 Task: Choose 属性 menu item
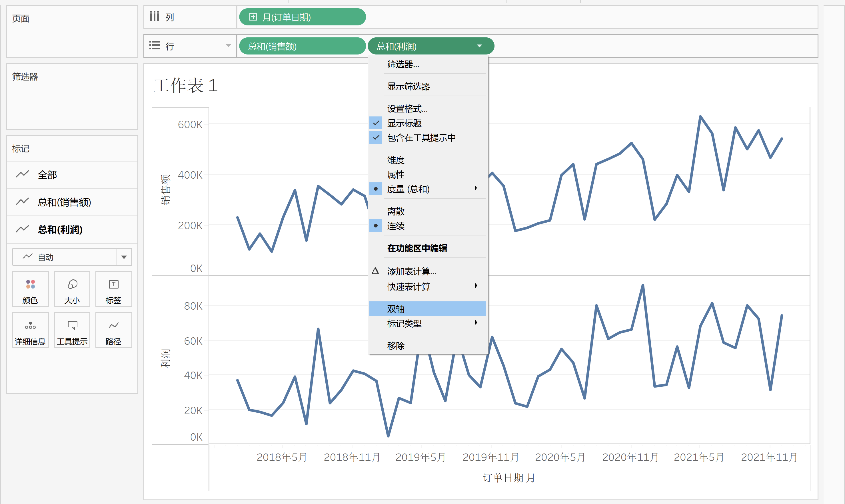click(428, 174)
